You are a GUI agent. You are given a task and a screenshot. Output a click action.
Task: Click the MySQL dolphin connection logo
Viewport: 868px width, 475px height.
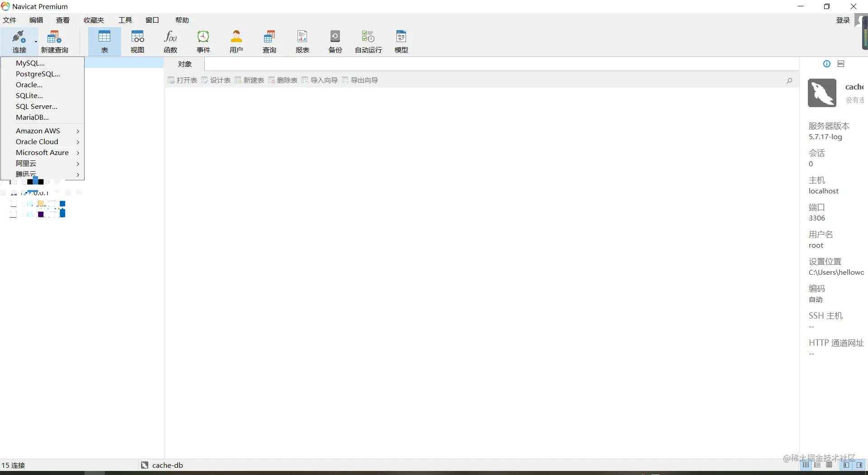click(x=822, y=93)
